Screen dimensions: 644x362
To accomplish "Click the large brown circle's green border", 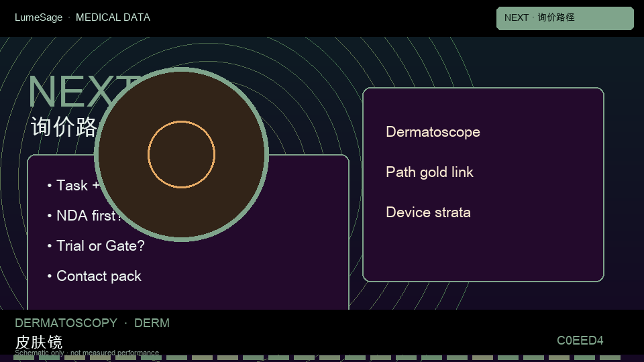I will point(182,70).
